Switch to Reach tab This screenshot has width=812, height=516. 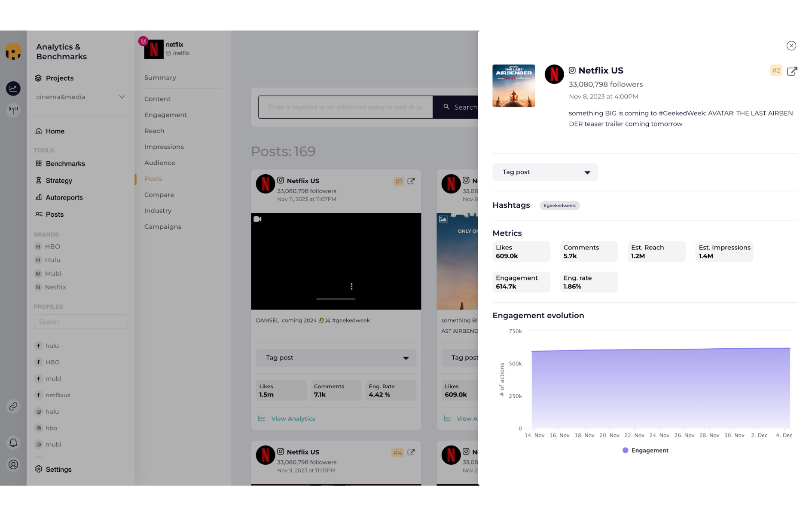(x=154, y=131)
